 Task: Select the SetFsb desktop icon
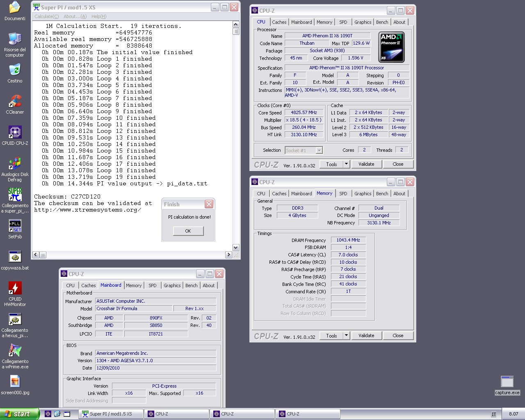tap(15, 229)
